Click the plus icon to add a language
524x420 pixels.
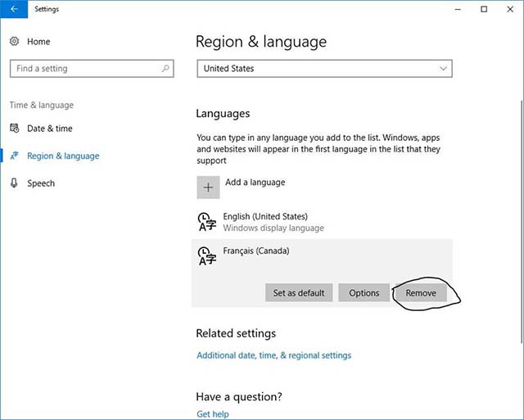click(x=208, y=187)
